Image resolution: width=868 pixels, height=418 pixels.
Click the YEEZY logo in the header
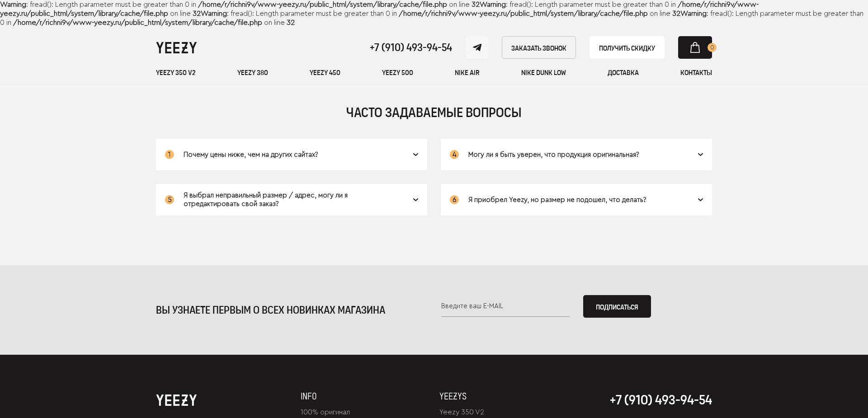[x=176, y=47]
